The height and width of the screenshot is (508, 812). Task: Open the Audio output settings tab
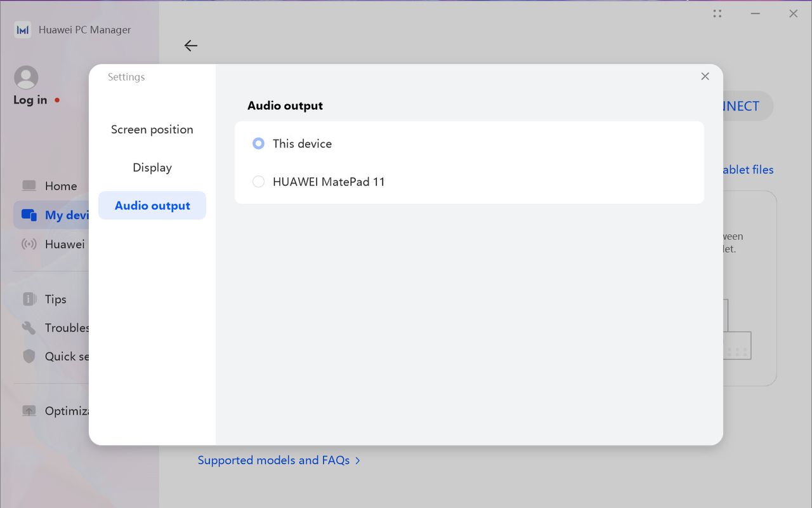pyautogui.click(x=152, y=206)
